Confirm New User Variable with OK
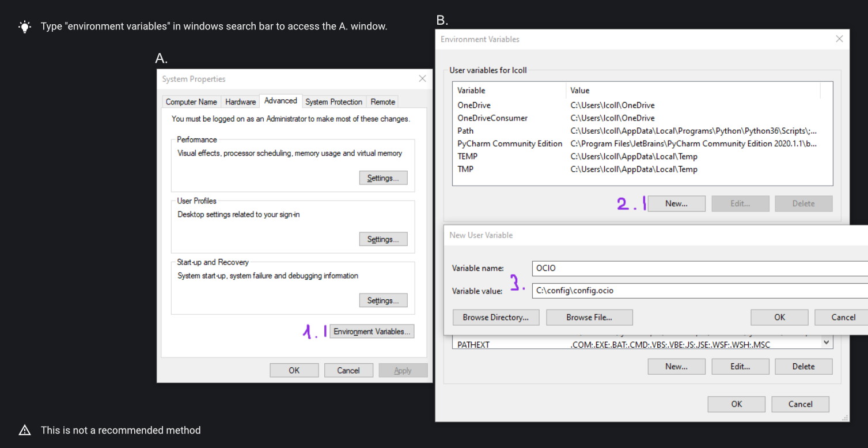The width and height of the screenshot is (868, 448). click(x=779, y=317)
